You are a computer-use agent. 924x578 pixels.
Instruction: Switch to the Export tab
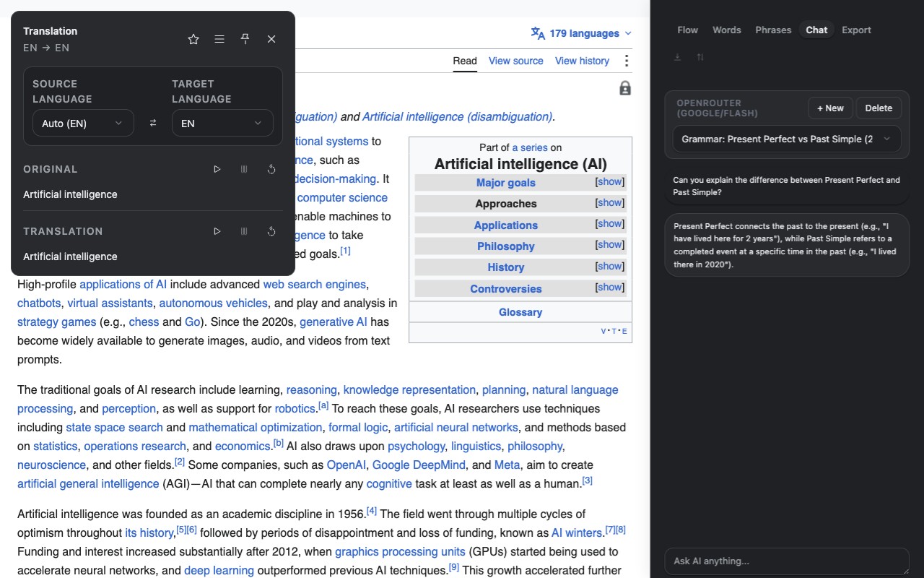(x=856, y=30)
